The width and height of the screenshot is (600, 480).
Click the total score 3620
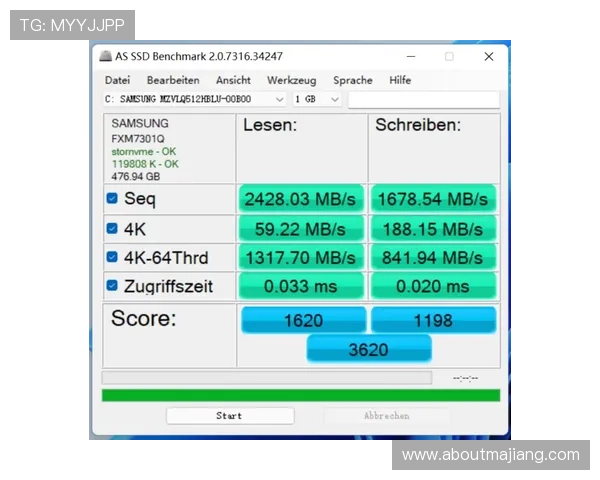click(369, 349)
